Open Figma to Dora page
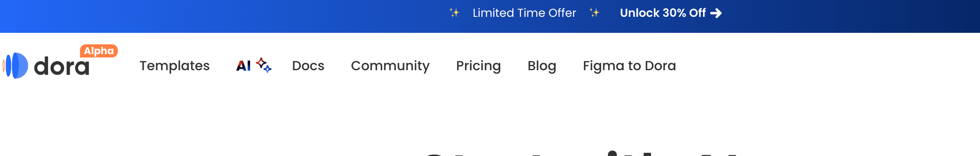Viewport: 980px width, 156px height. (629, 66)
